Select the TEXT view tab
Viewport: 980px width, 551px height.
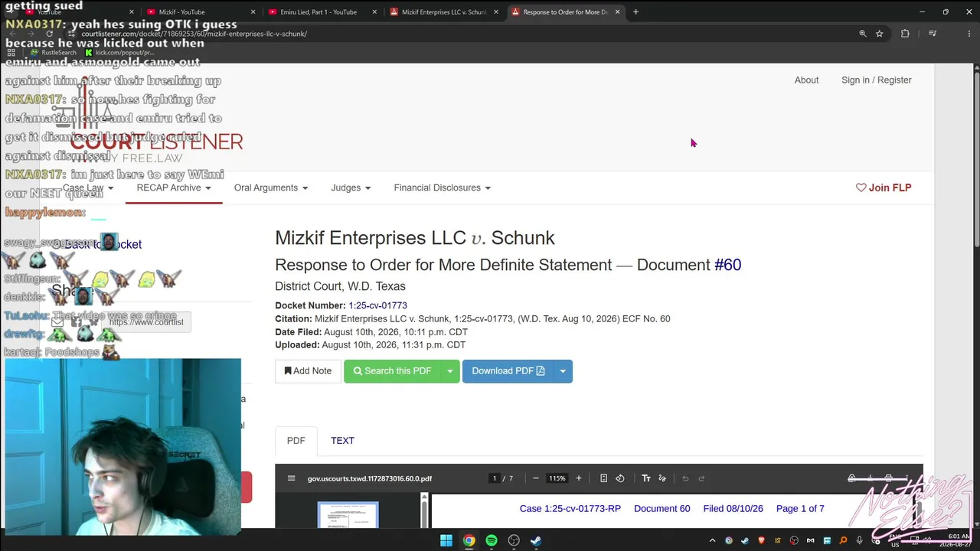pos(342,441)
